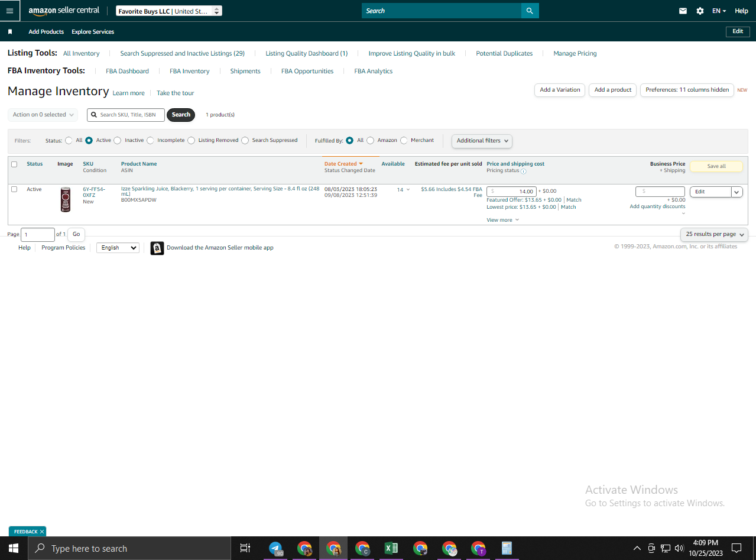Click the Search SKU, Title, ISBN field
The image size is (756, 560).
coord(126,115)
